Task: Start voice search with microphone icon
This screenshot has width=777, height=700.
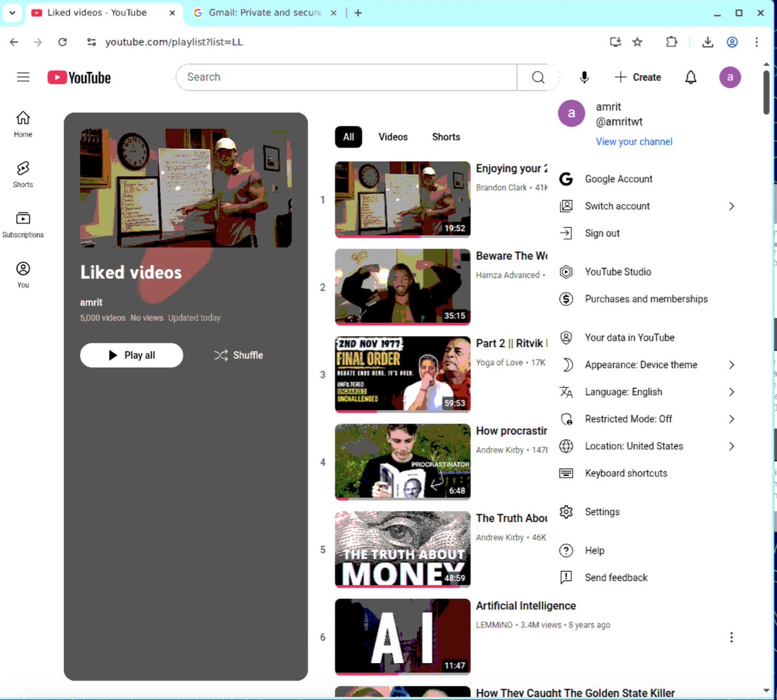Action: [584, 77]
